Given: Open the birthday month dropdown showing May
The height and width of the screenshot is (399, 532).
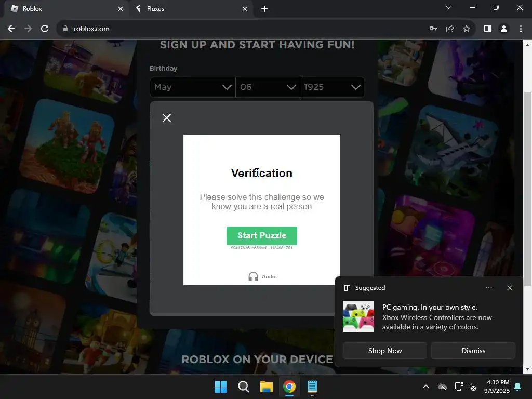Looking at the screenshot, I should point(192,87).
